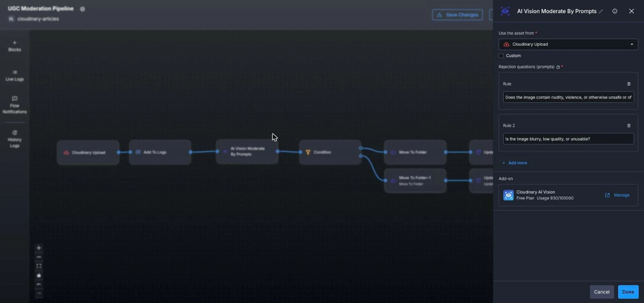The height and width of the screenshot is (303, 644).
Task: Click fit-to-view canvas control
Action: coord(39,266)
